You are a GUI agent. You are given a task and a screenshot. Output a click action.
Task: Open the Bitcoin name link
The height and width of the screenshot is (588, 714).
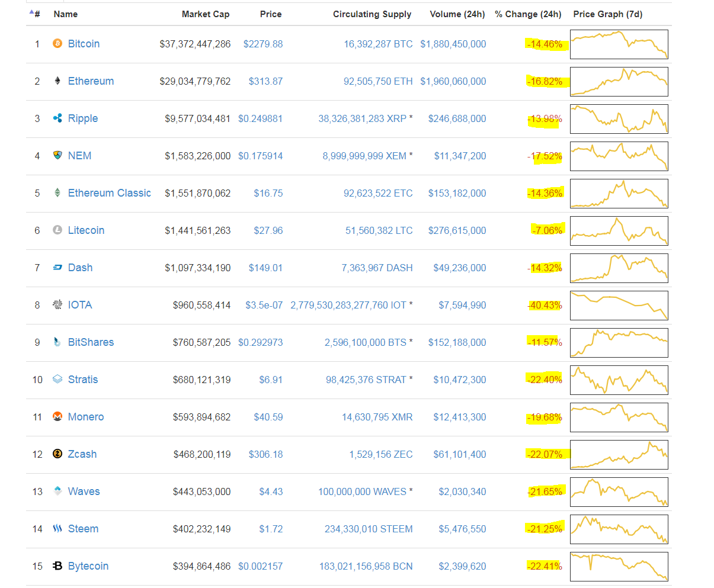click(x=84, y=44)
